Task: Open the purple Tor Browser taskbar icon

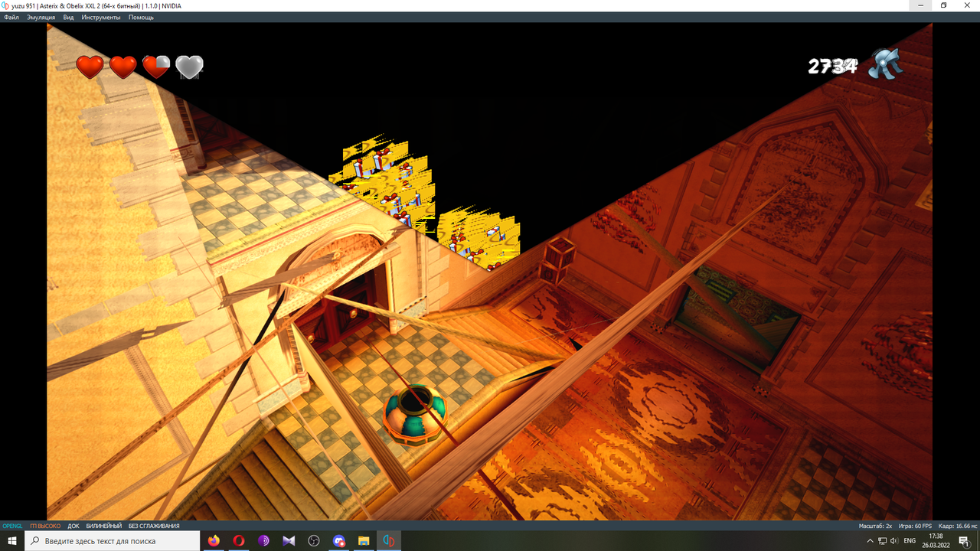Action: click(x=263, y=541)
